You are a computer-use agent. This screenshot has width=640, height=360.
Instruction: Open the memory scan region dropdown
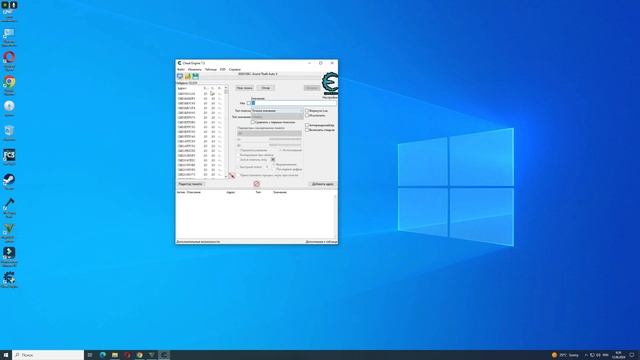tap(269, 133)
